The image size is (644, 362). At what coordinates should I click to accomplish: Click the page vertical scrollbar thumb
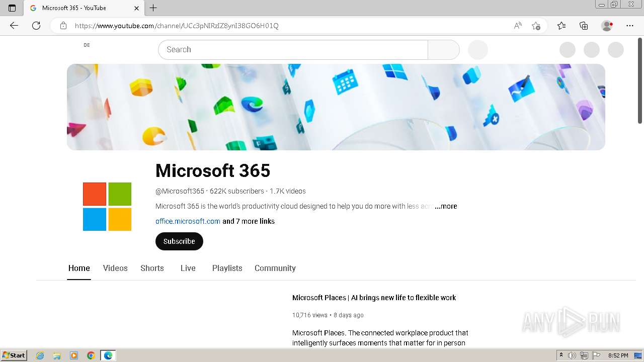(x=640, y=80)
